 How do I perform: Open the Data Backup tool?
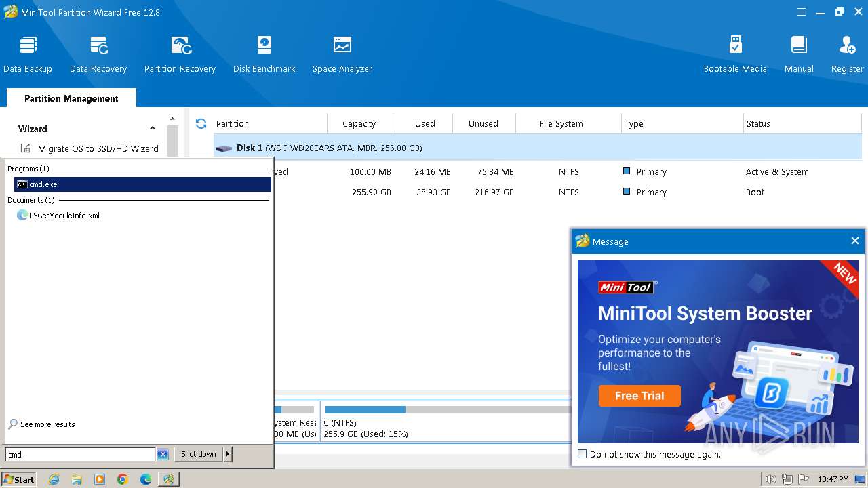tap(28, 54)
